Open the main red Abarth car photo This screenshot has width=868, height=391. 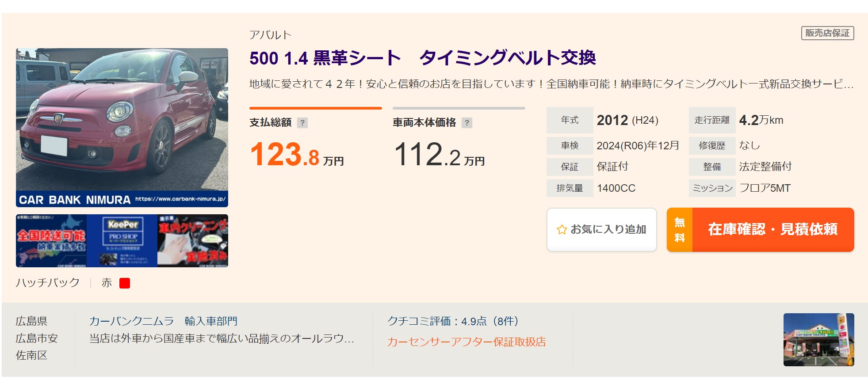122,127
